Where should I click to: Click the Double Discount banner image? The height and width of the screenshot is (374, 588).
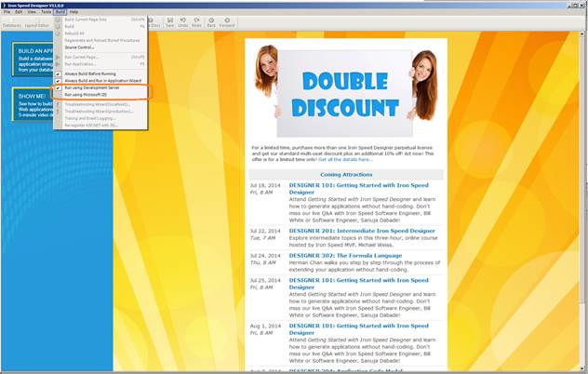coord(345,91)
